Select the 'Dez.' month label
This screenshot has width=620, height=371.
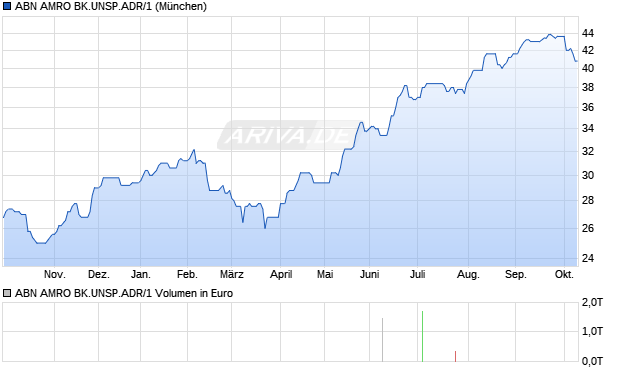[98, 274]
